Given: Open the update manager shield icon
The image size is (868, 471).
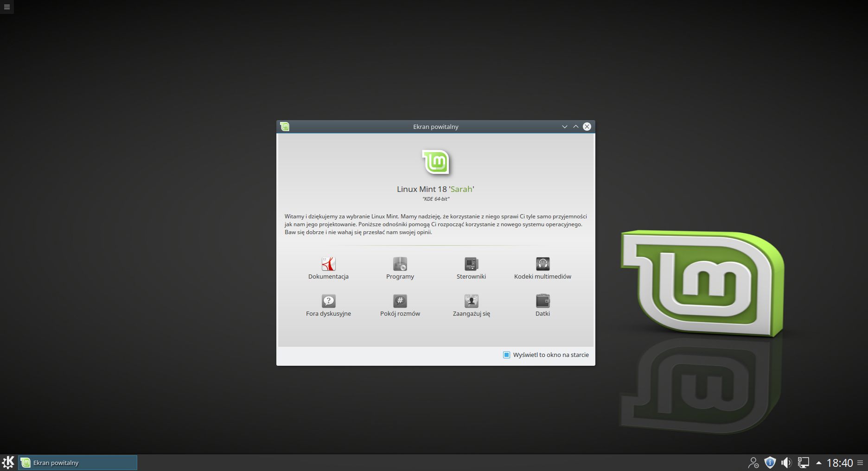Looking at the screenshot, I should (770, 463).
